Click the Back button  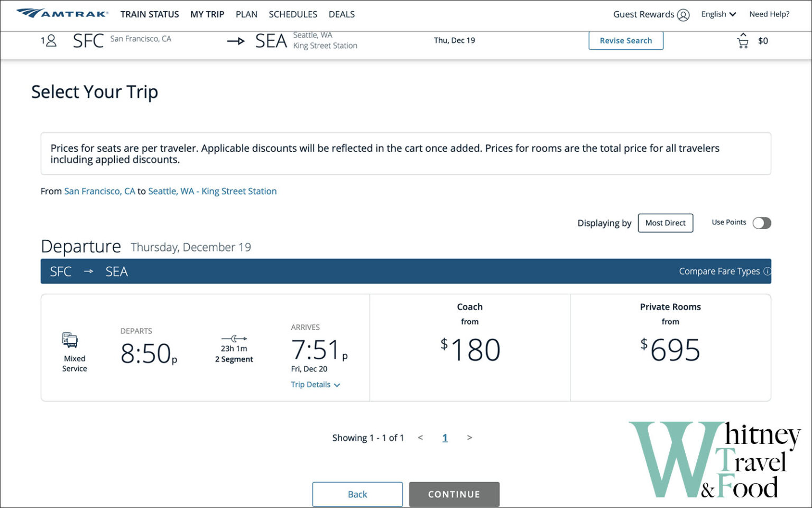(x=357, y=494)
